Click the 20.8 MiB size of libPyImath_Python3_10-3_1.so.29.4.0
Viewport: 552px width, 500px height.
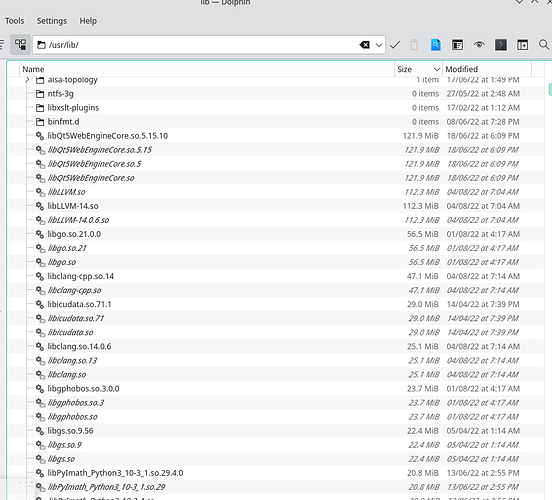(423, 473)
